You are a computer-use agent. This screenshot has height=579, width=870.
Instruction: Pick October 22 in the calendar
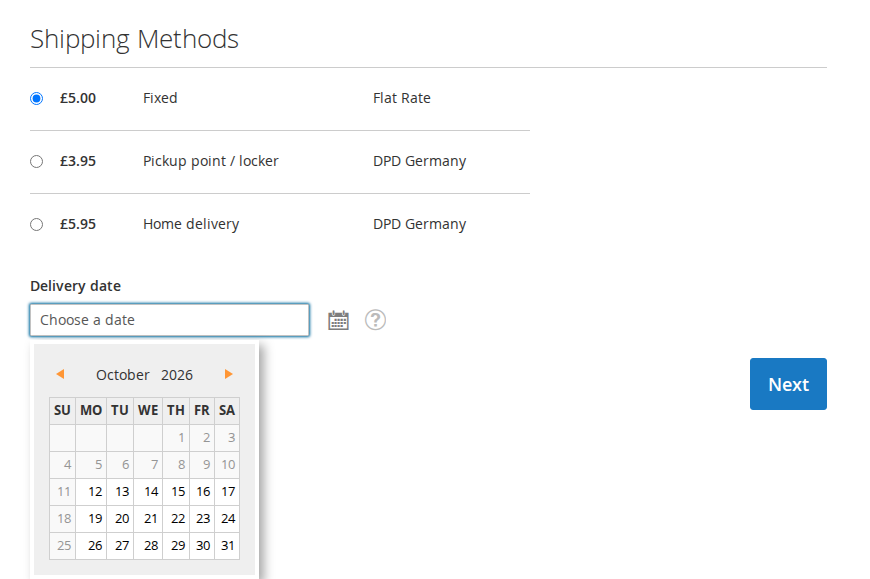176,519
